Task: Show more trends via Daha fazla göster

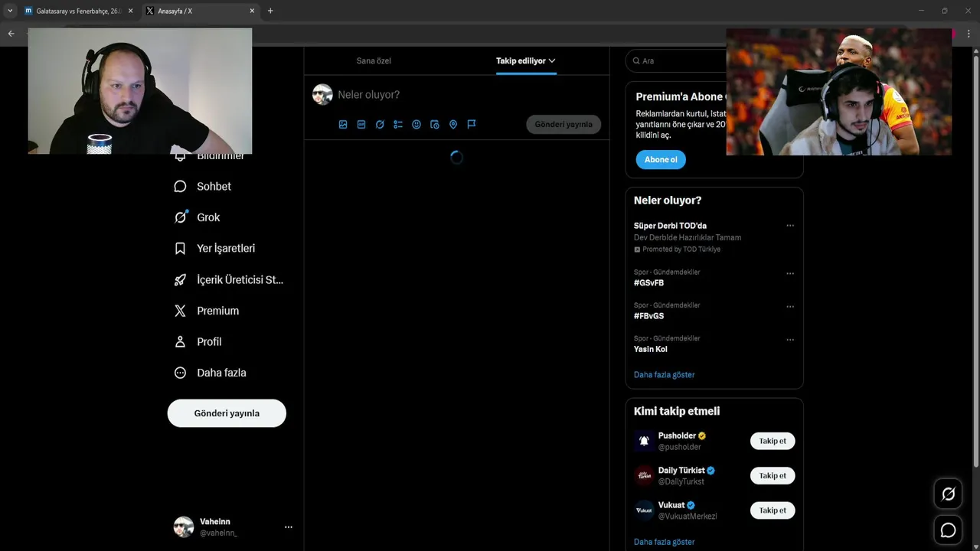Action: (x=664, y=374)
